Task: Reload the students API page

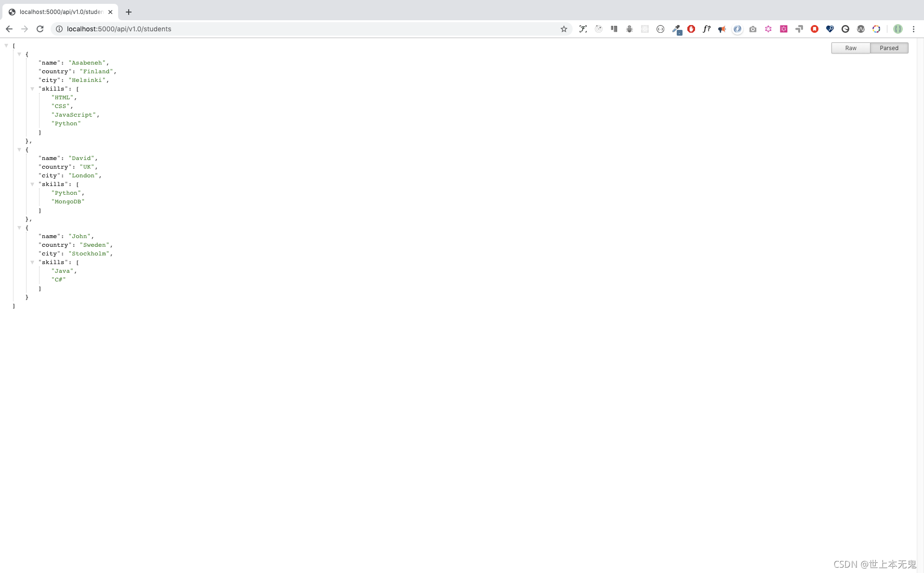Action: pos(40,29)
